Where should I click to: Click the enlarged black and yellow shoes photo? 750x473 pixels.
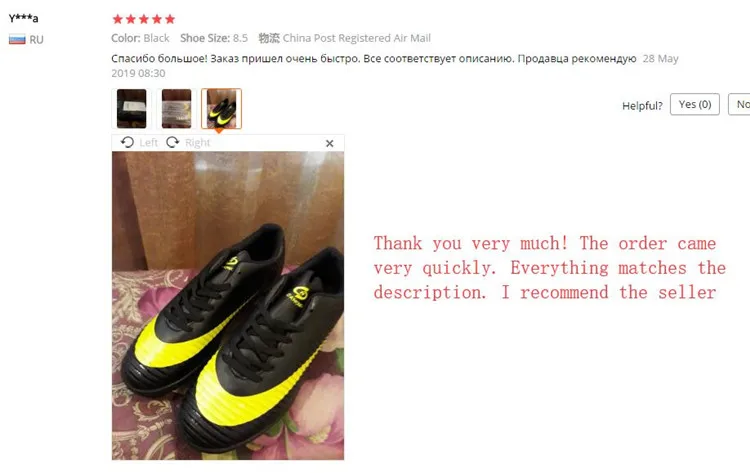tap(228, 306)
